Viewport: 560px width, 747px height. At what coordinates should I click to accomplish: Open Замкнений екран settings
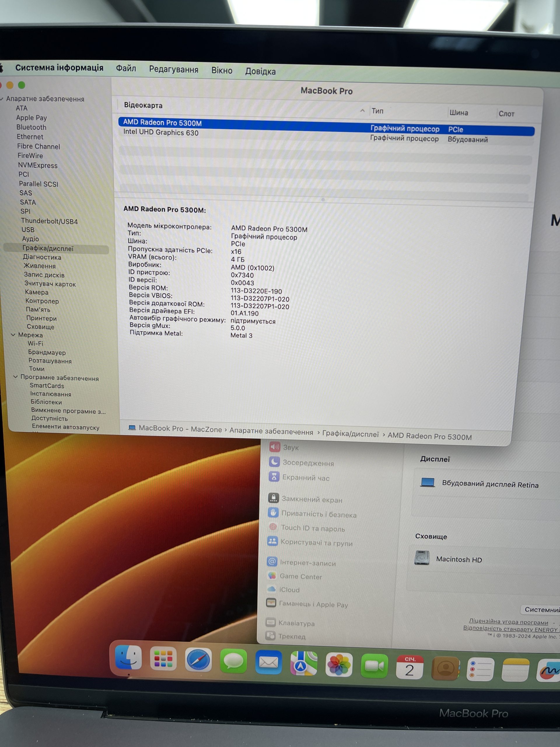[305, 499]
